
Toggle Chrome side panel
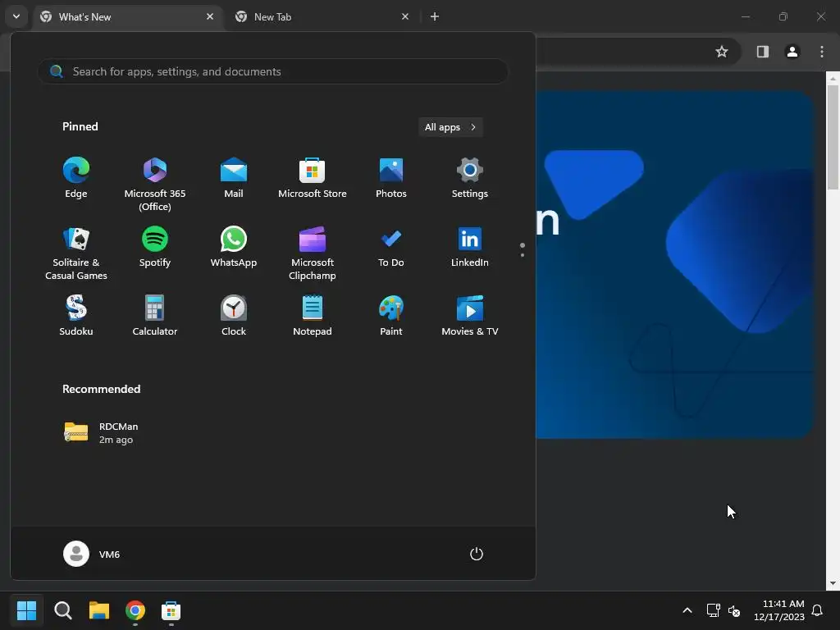(762, 52)
